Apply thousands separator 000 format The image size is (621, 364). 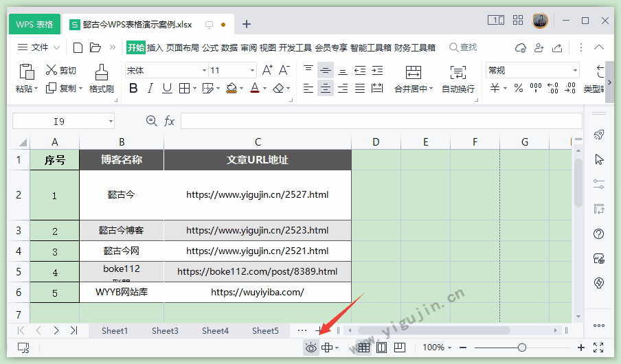click(536, 88)
